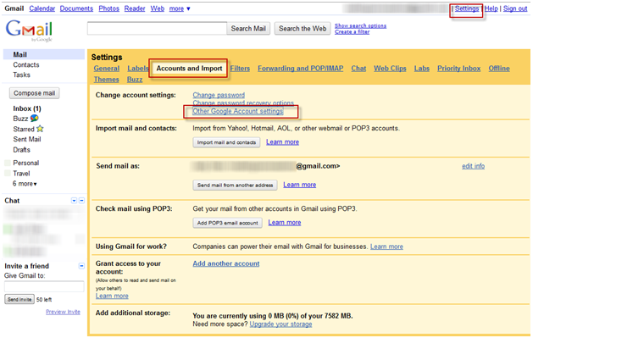Open Help link
Image resolution: width=644 pixels, height=338 pixels.
[x=491, y=8]
